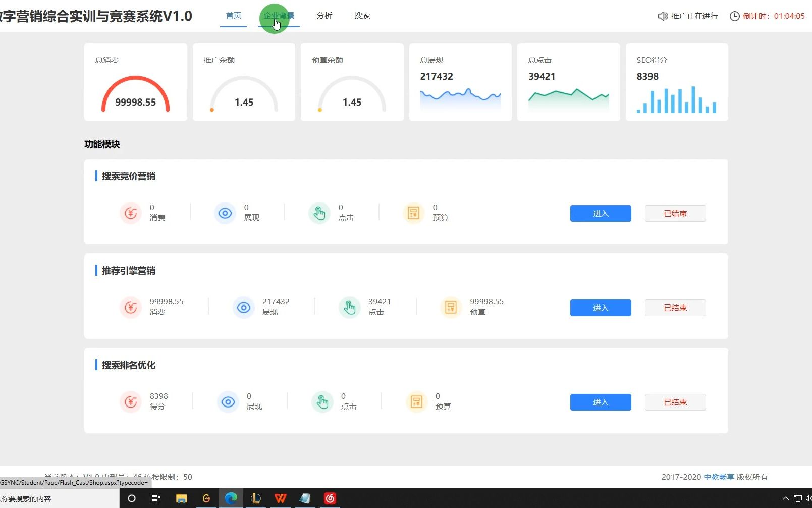Open the 推广余额 gauge card
812x508 pixels.
[x=244, y=82]
